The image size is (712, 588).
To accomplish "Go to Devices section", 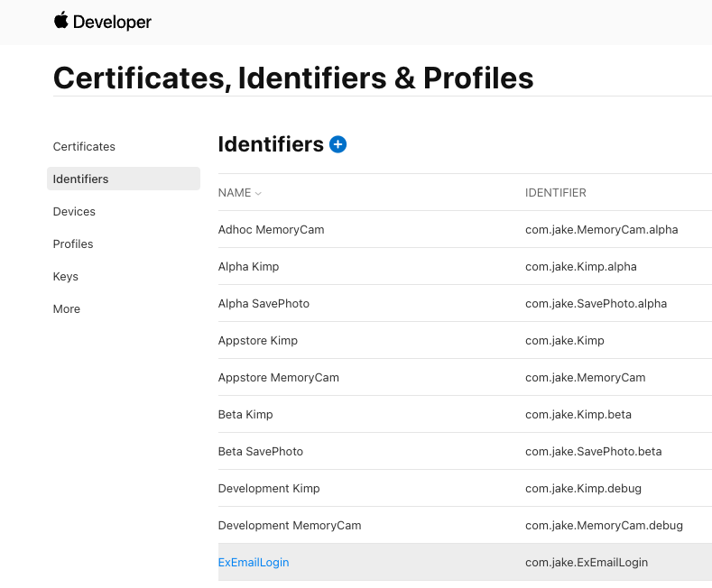I will pyautogui.click(x=74, y=211).
